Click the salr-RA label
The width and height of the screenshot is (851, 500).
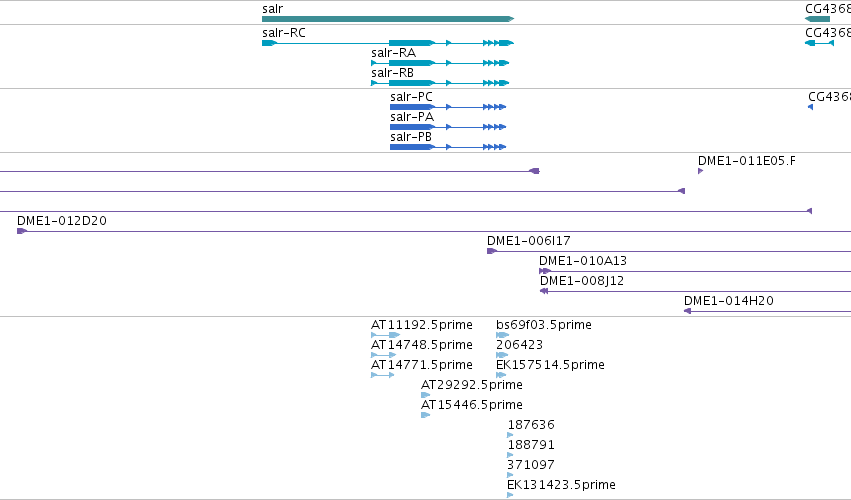393,53
